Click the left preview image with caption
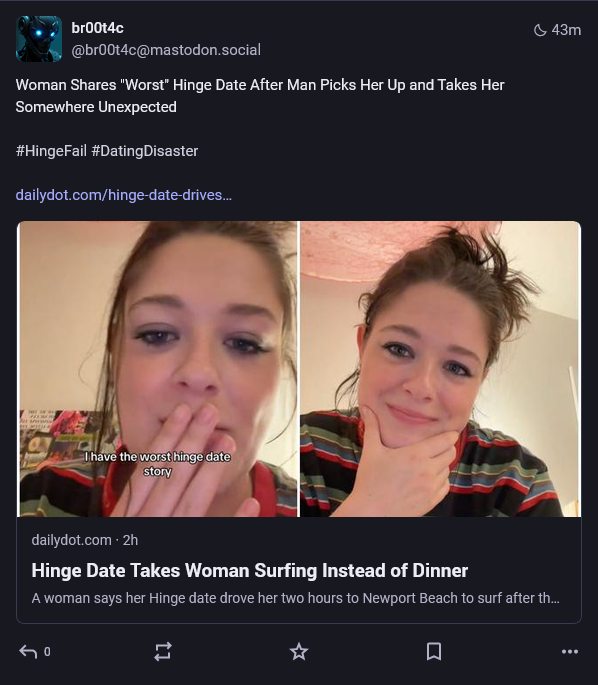 158,369
